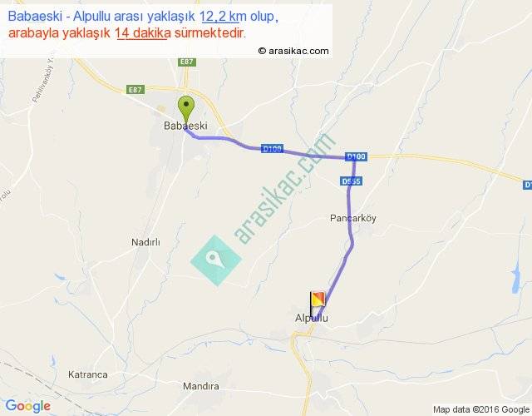The width and height of the screenshot is (532, 416).
Task: Select the Nadırlı village label
Action: pyautogui.click(x=145, y=242)
